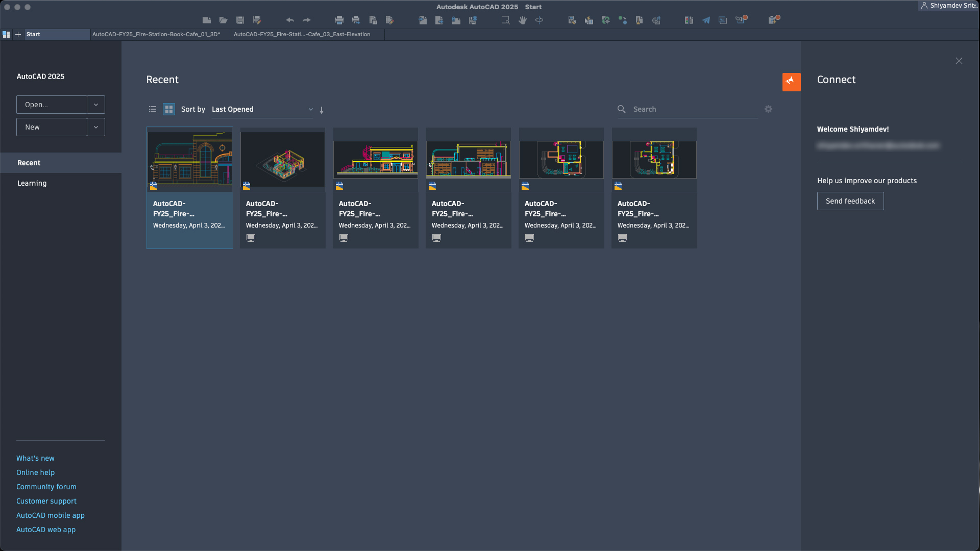980x551 pixels.
Task: Click the Plot printer icon
Action: [x=339, y=20]
